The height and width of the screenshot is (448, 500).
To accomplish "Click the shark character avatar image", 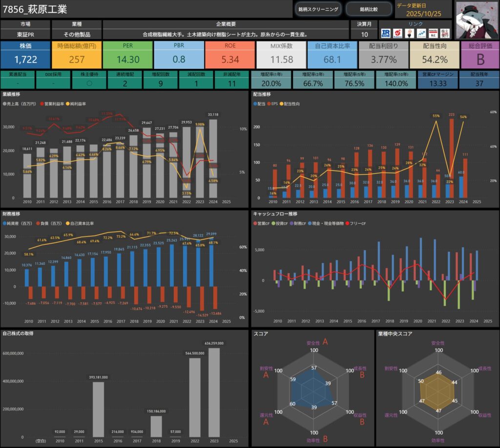I will click(476, 19).
